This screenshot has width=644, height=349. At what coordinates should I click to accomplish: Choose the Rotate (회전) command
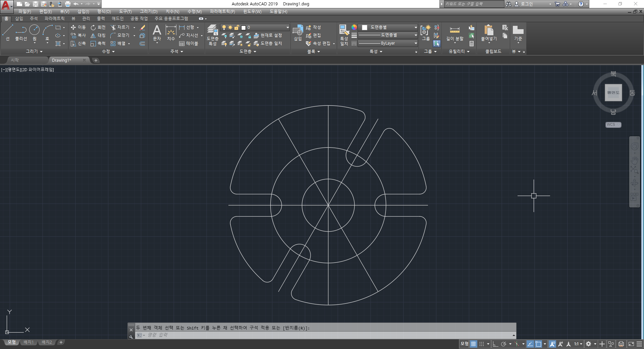98,27
